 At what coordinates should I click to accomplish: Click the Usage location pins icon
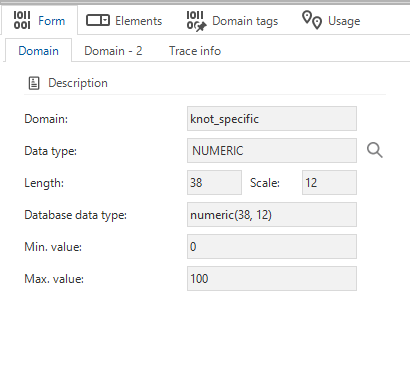pyautogui.click(x=312, y=20)
